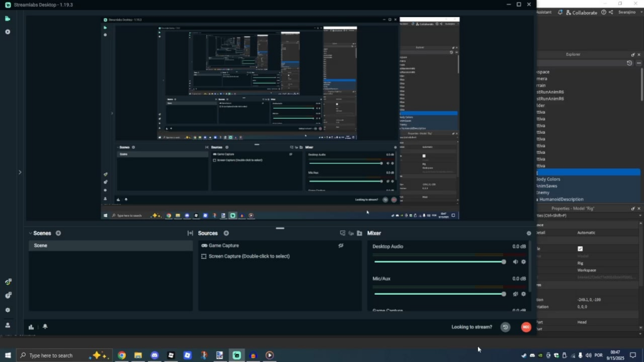
Task: Open Windows notification center
Action: [x=633, y=356]
